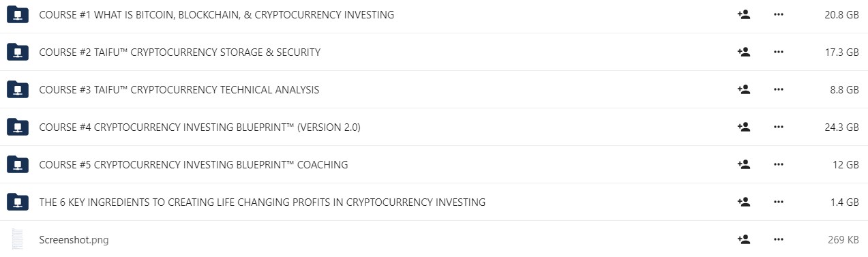Click folder icon of Course #3 Technical Analysis

17,89
